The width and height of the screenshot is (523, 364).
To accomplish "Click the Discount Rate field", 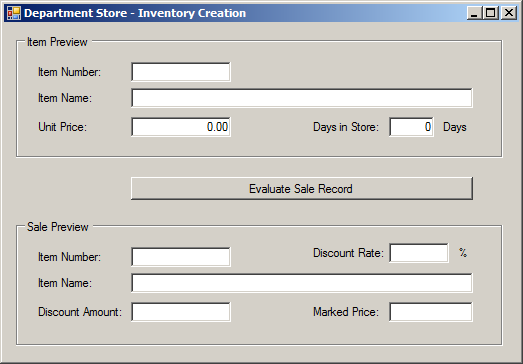I will click(x=419, y=253).
